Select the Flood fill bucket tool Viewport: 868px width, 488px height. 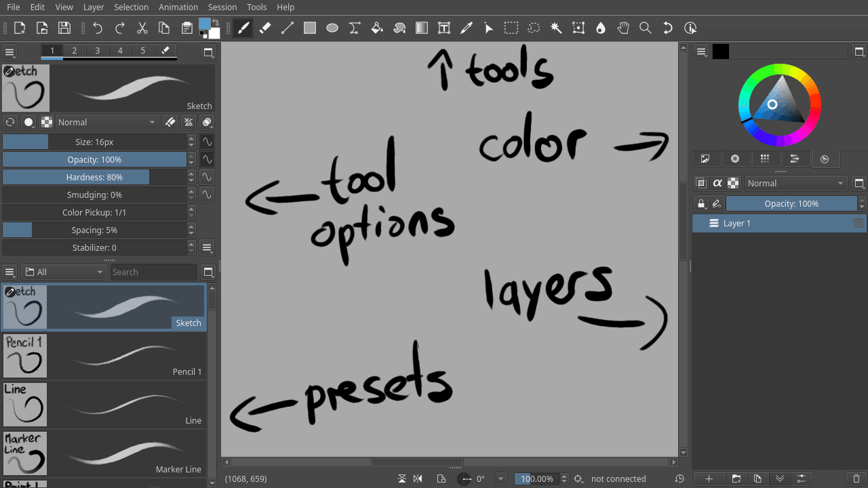(x=377, y=28)
